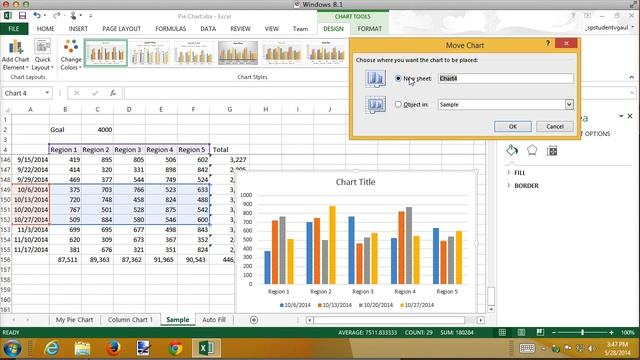
Task: Switch to the FORMAT chart tools tab
Action: [370, 29]
